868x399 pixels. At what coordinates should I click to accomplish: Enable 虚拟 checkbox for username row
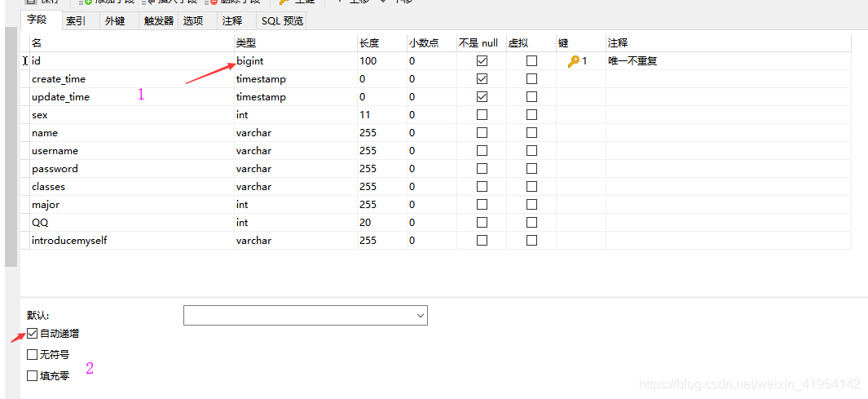[x=531, y=151]
